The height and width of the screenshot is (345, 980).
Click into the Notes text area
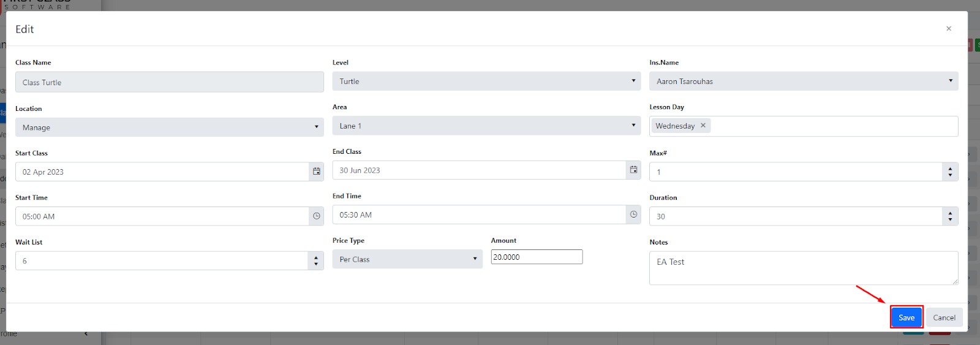804,268
